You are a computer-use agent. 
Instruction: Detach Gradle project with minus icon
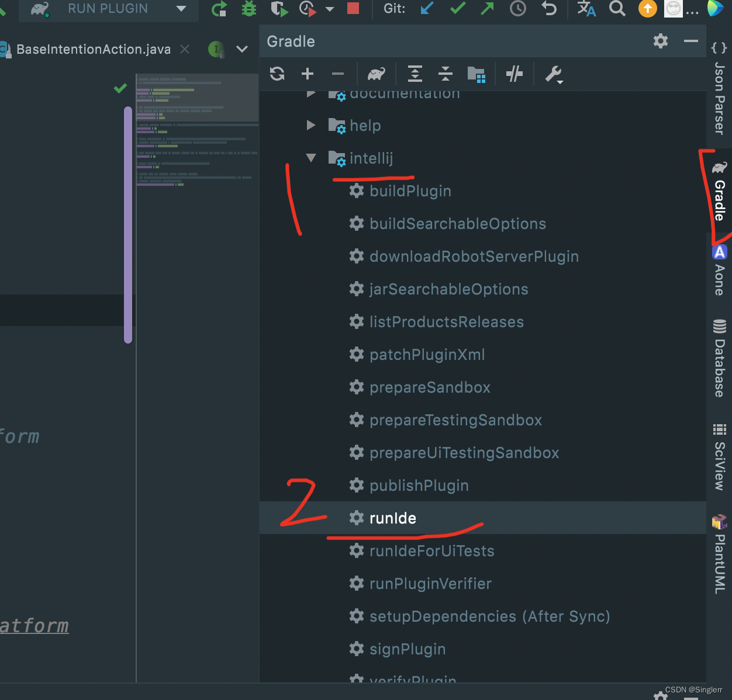click(338, 74)
